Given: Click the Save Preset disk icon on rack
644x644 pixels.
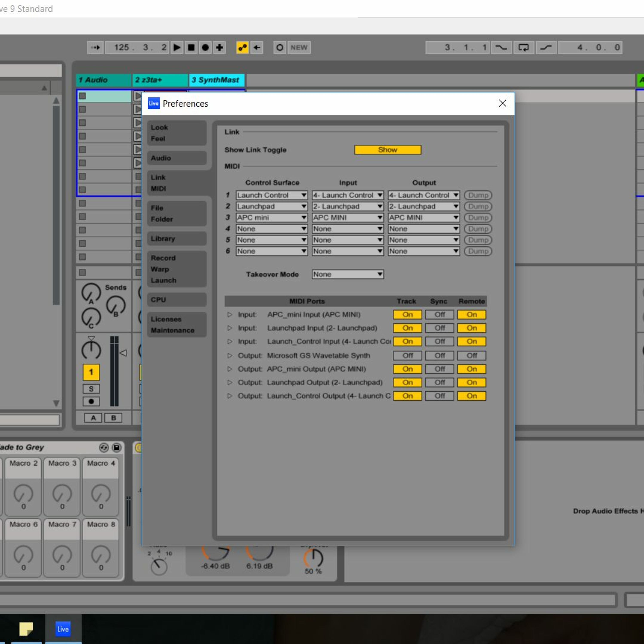Looking at the screenshot, I should pyautogui.click(x=116, y=447).
